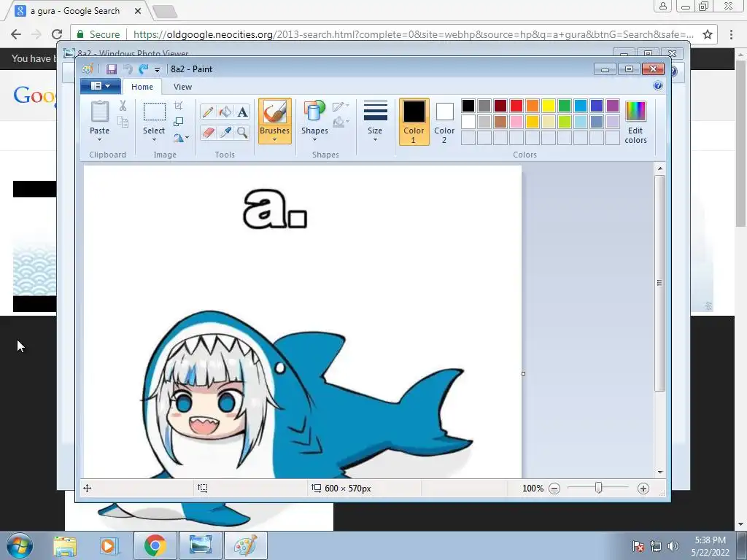Screen dimensions: 747x560
Task: Open the Paint application menu button
Action: point(101,86)
